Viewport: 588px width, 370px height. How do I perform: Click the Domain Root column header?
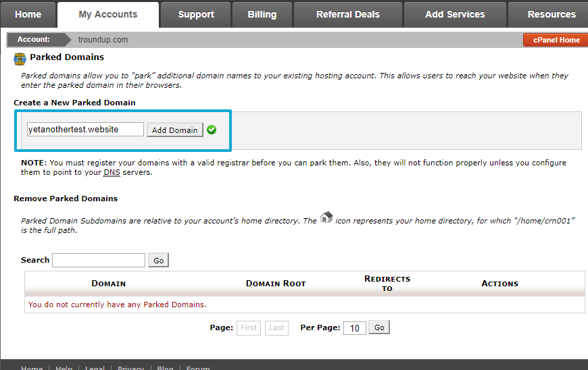[x=276, y=284]
